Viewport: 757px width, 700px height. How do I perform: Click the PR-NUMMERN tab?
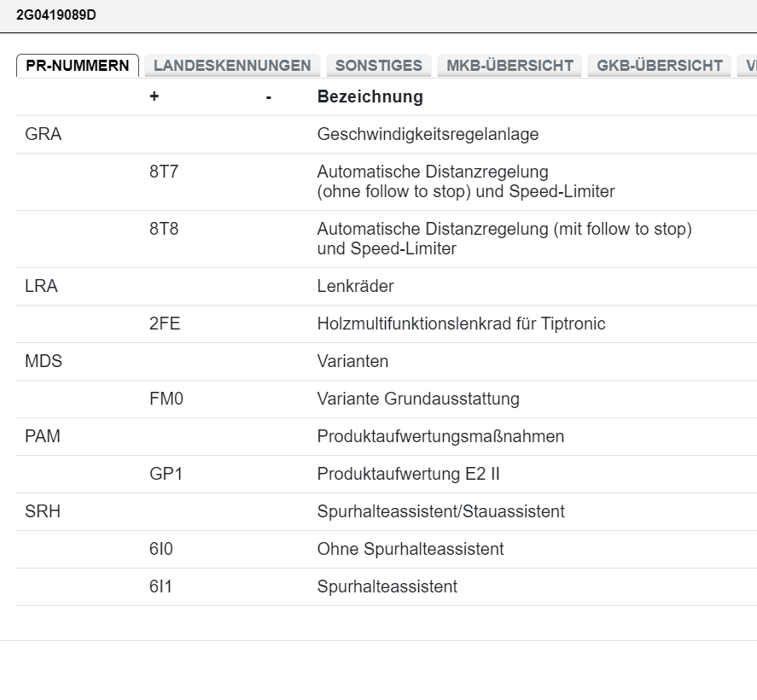click(x=78, y=66)
